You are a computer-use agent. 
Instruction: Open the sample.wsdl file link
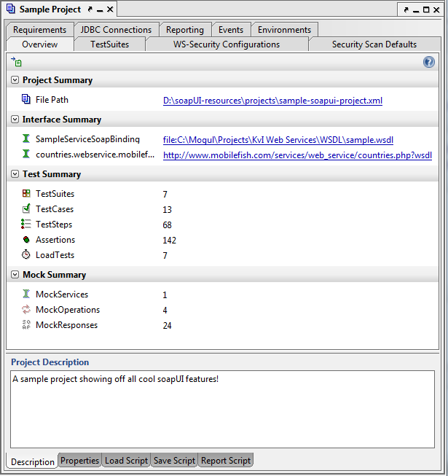pos(278,140)
